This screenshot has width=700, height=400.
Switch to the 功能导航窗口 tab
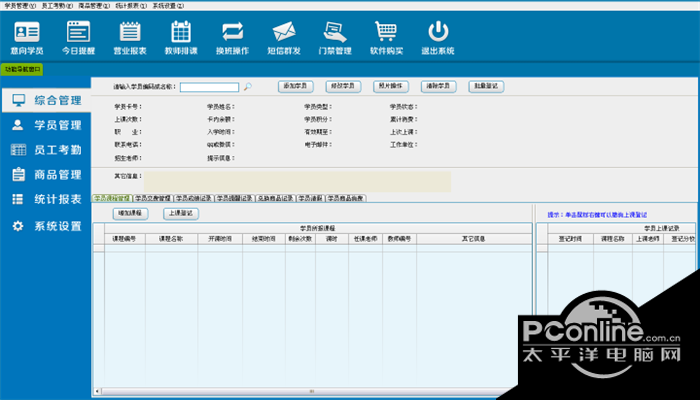22,69
